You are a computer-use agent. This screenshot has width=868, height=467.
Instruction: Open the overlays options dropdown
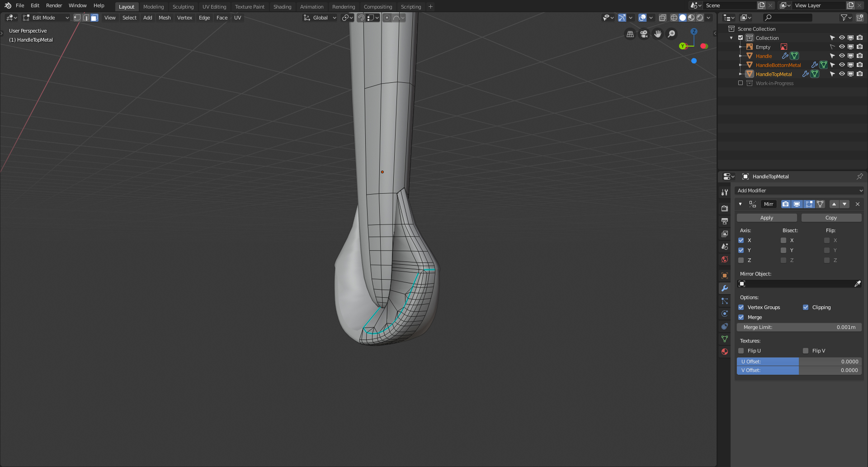651,18
